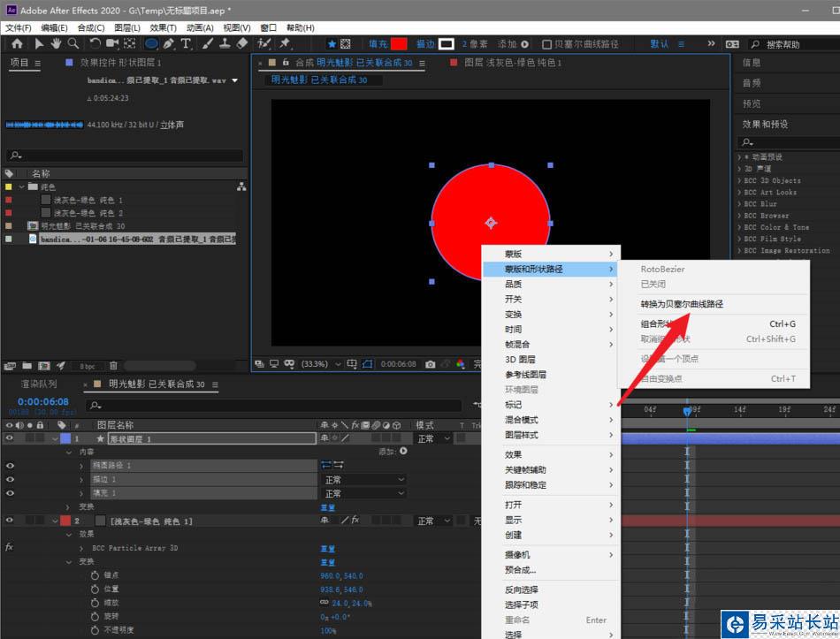Screen dimensions: 840x639
Task: Open the project flowchart icon
Action: point(241,186)
